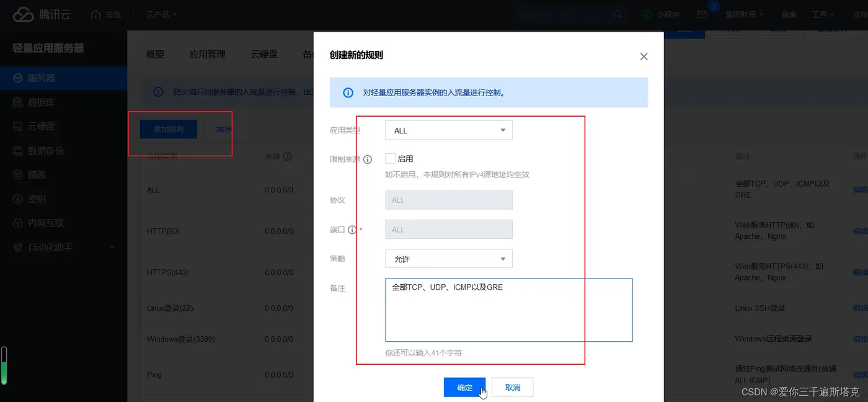868x402 pixels.
Task: Expand the 自动化助手 sidebar chevron
Action: click(112, 248)
